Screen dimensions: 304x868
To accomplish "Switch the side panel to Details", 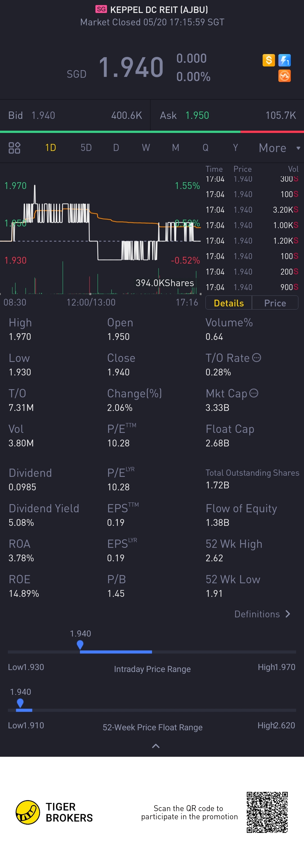I will pos(229,303).
